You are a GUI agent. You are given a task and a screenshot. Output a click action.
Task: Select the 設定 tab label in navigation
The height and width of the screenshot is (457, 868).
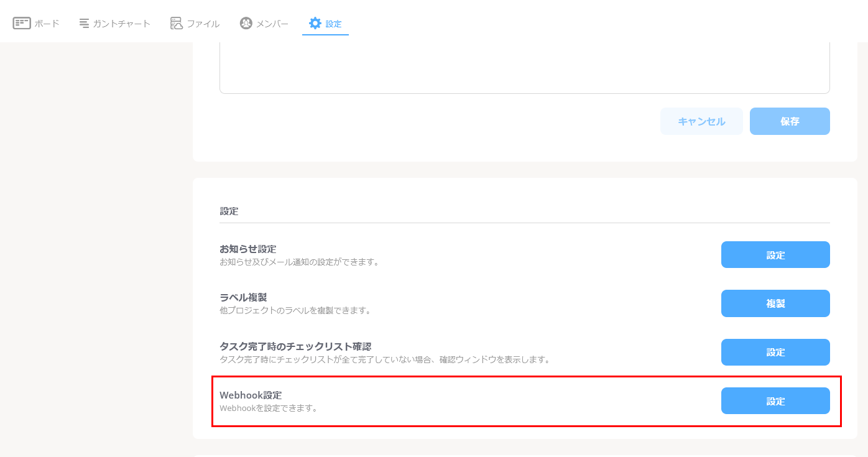click(334, 24)
